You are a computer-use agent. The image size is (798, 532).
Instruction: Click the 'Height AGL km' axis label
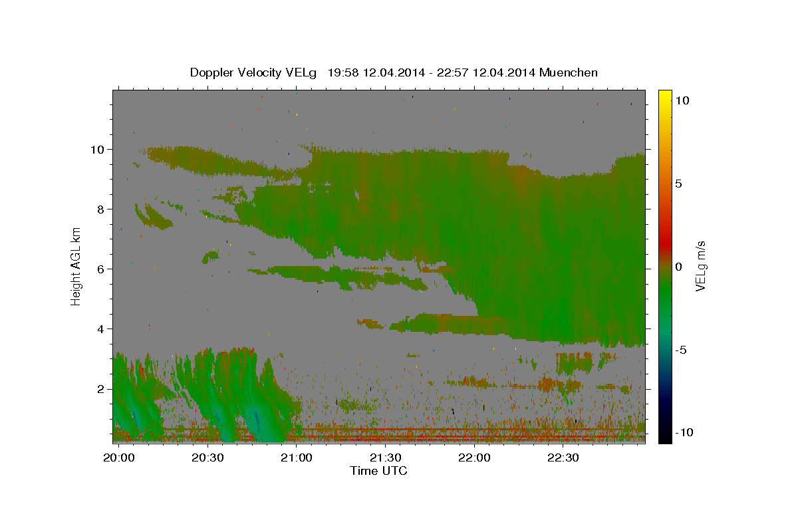pyautogui.click(x=76, y=265)
